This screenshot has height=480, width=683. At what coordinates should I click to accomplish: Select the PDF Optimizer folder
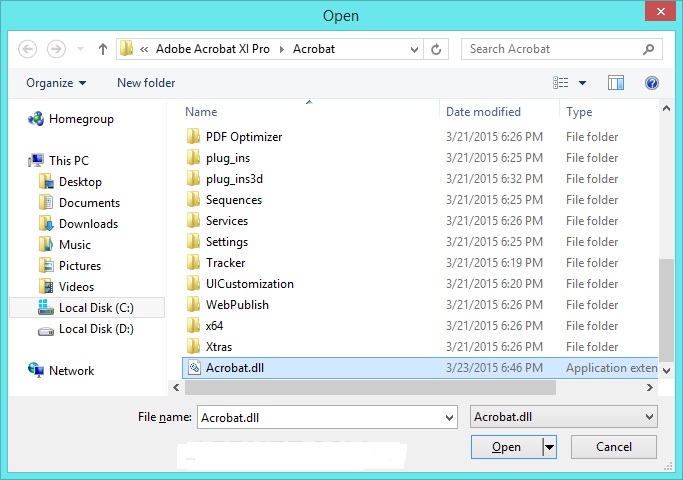click(420, 137)
